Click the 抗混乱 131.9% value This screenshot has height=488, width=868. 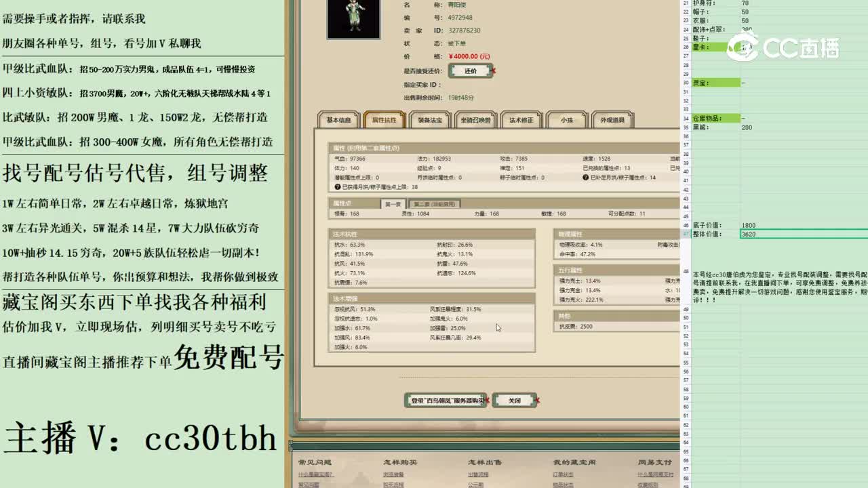coord(353,254)
